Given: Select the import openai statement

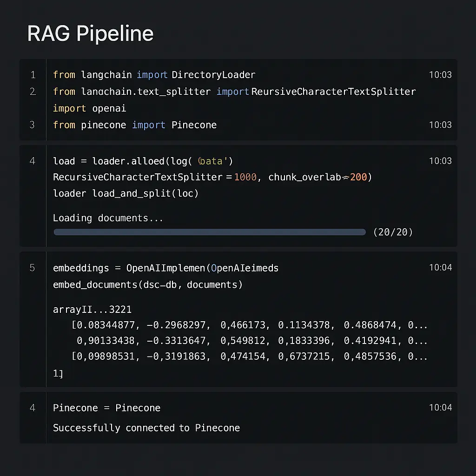Looking at the screenshot, I should (90, 108).
